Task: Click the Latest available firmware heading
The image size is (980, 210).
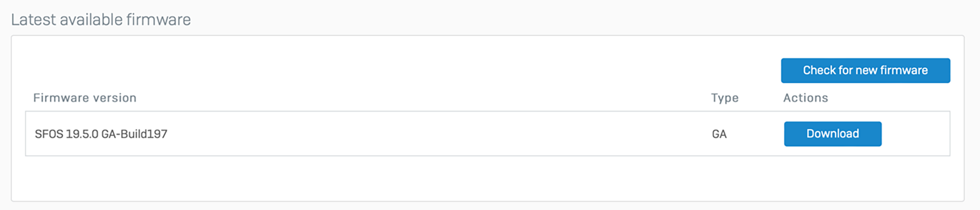Action: tap(101, 20)
